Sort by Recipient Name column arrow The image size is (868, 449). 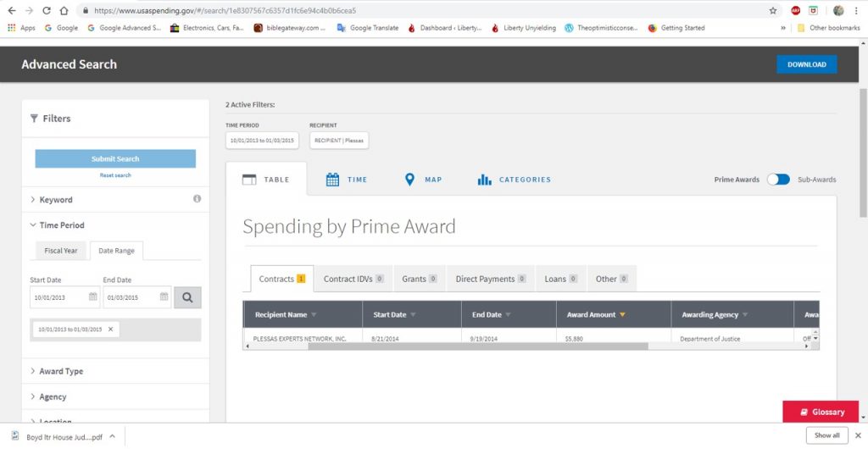coord(314,314)
